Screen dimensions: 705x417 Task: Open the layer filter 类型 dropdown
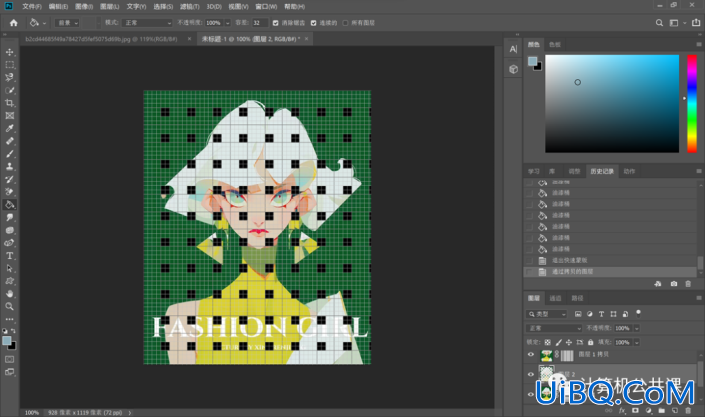(x=547, y=314)
